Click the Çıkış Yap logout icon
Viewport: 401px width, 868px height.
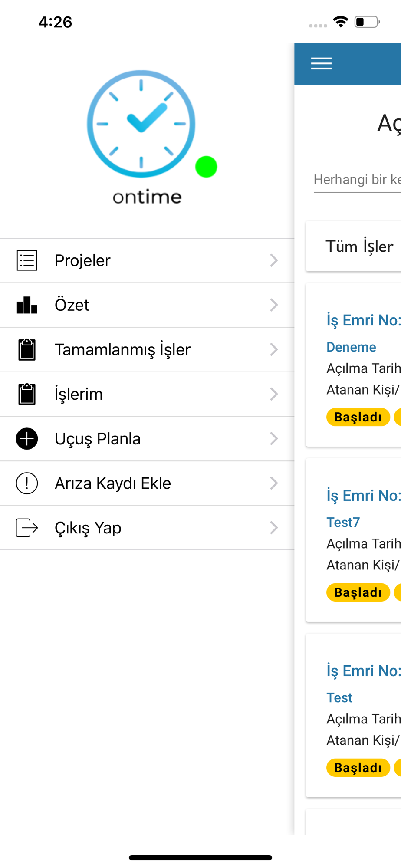(x=27, y=528)
